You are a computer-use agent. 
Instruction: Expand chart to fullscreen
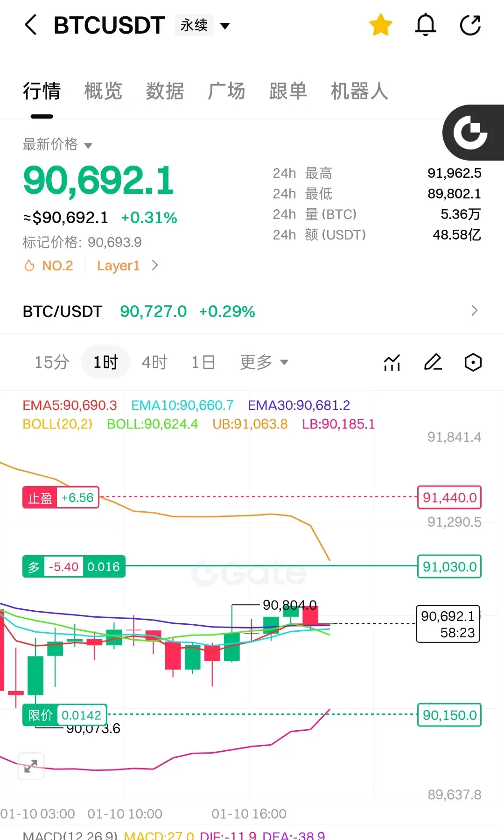coord(31,766)
